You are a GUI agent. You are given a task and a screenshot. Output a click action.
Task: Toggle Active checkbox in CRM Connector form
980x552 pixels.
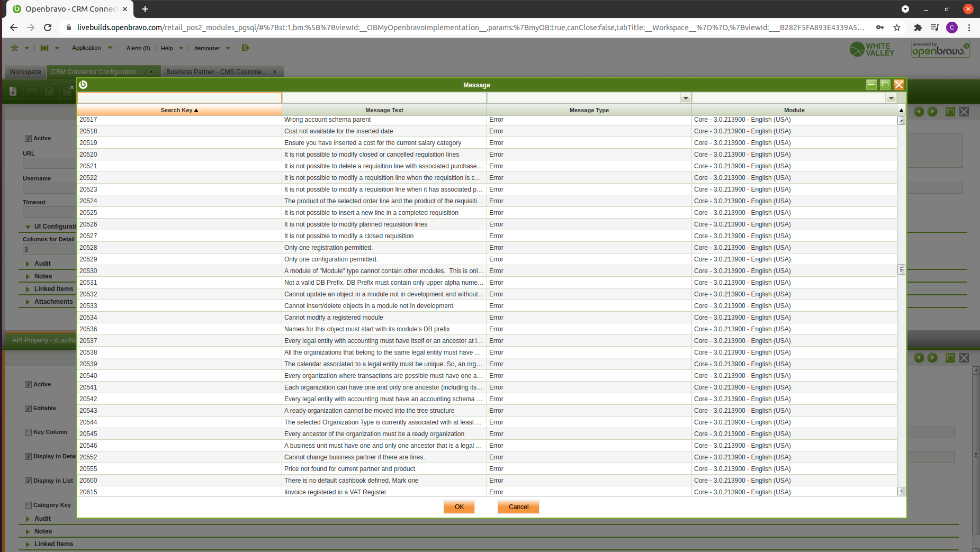(29, 139)
